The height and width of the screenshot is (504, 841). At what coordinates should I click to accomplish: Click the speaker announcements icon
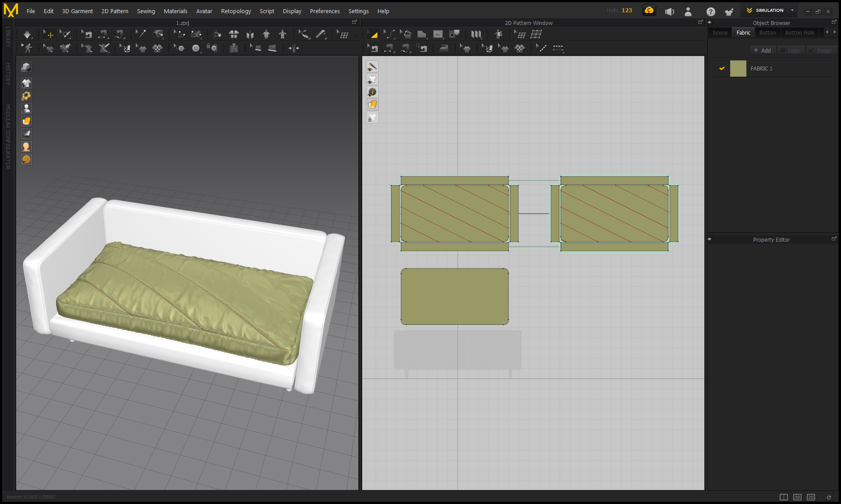click(x=669, y=11)
